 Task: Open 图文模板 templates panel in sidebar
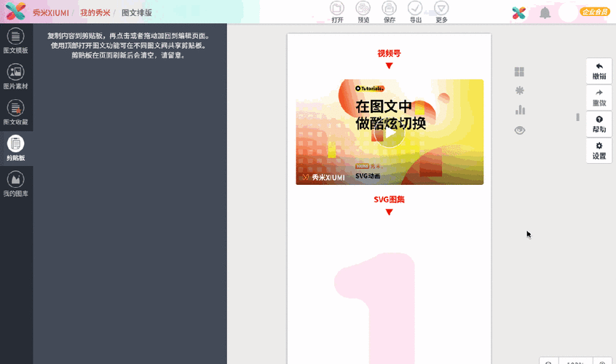click(x=16, y=41)
